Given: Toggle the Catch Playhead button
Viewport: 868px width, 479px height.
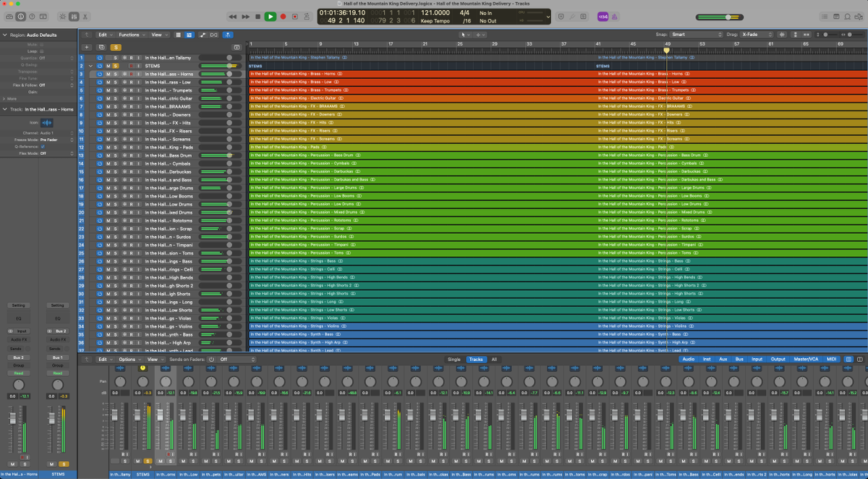Looking at the screenshot, I should [x=228, y=35].
